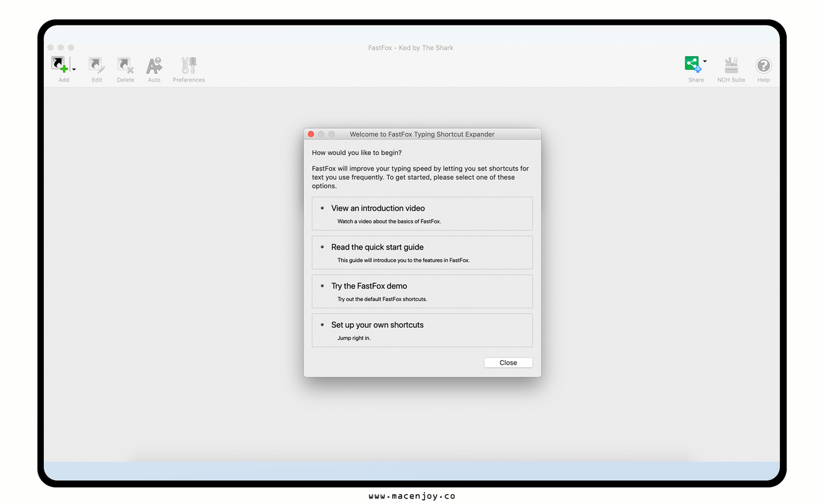Click the Share toolbar icon
Screen dimensions: 823x504
[x=693, y=64]
